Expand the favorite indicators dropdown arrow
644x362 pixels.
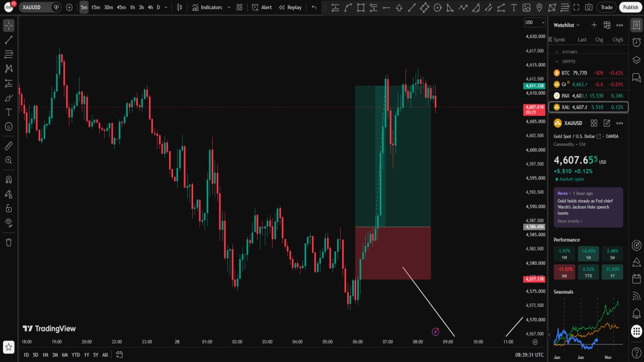pos(229,8)
